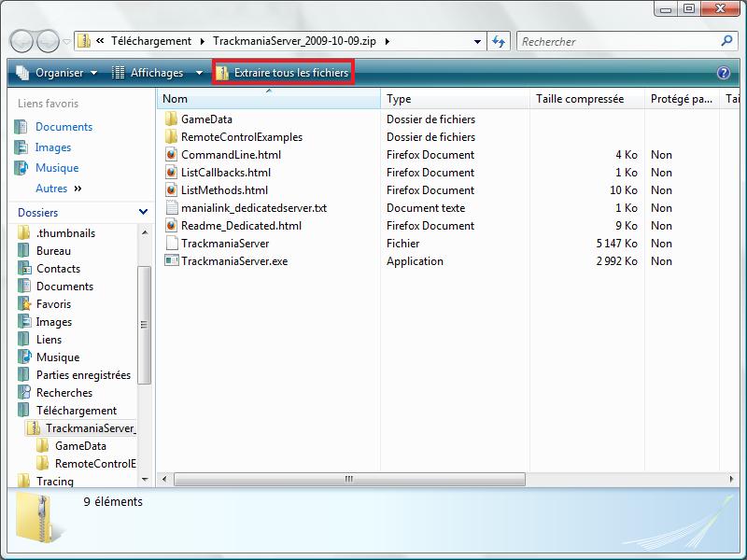747x560 pixels.
Task: Select the TrackmaniaServer.exe application icon
Action: 172,260
